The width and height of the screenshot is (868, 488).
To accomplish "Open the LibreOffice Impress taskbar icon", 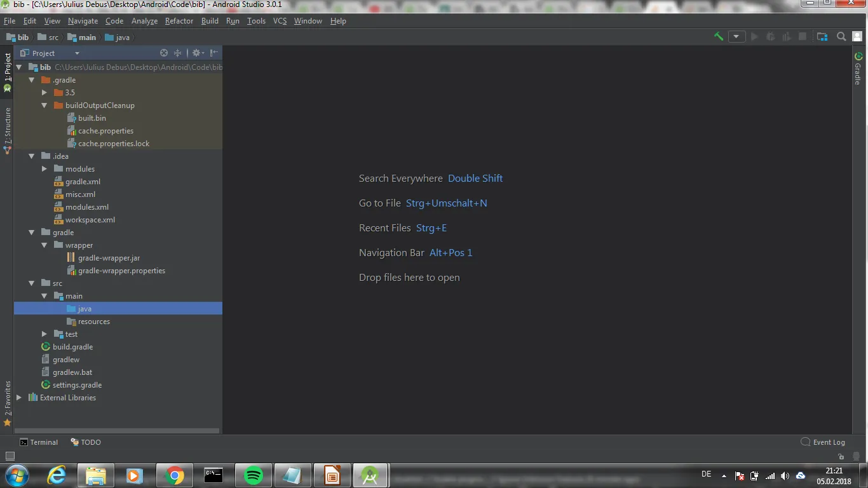I will point(332,475).
